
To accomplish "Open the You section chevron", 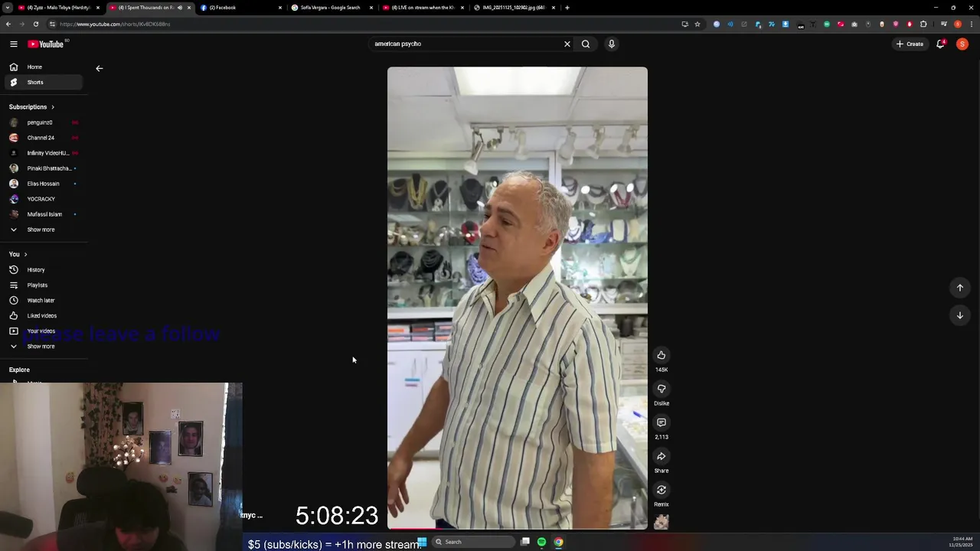I will pos(25,254).
